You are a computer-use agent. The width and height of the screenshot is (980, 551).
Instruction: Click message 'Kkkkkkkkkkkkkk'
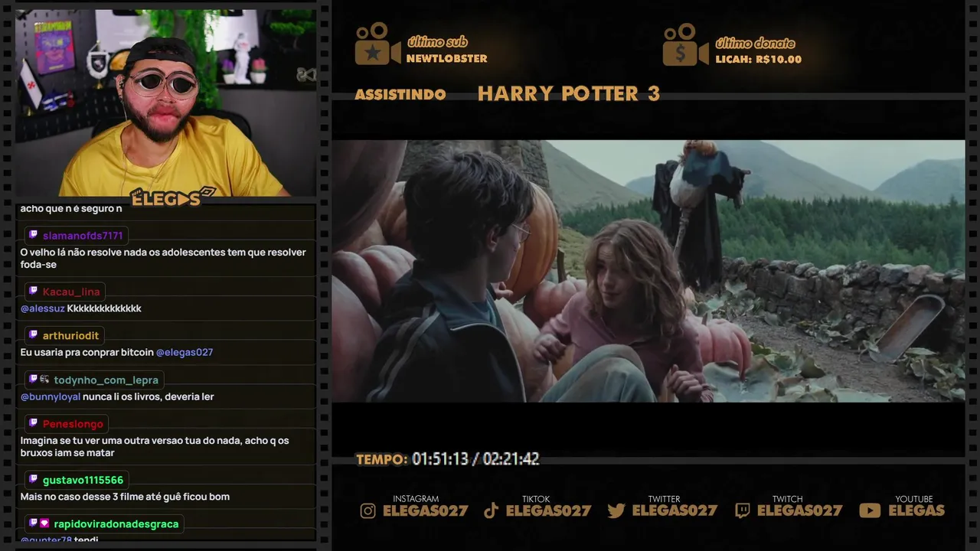pos(104,308)
